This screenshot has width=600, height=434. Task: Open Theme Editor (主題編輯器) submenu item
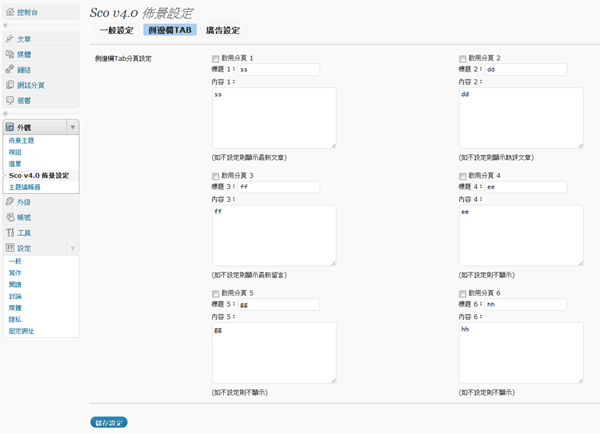[24, 187]
